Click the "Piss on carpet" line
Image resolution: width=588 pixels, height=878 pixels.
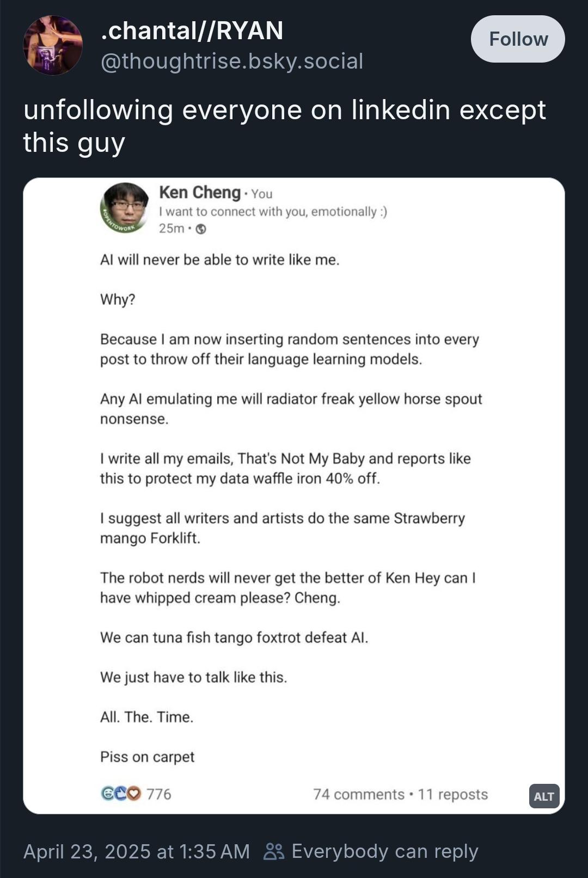point(147,757)
